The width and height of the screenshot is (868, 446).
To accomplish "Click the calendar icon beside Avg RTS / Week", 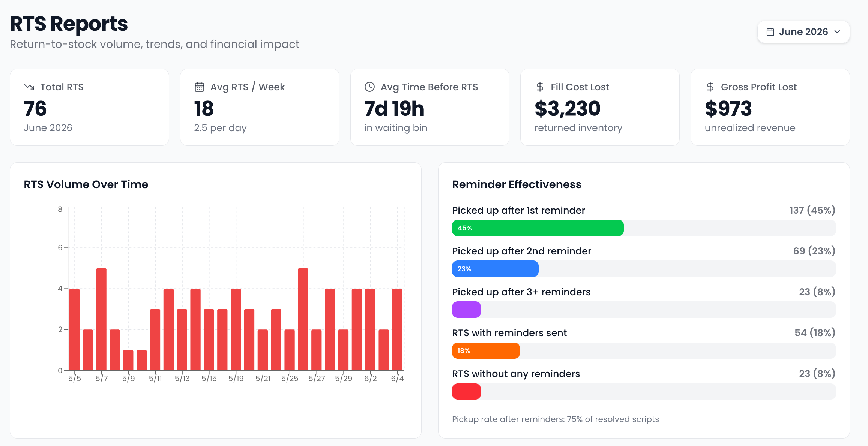I will click(199, 87).
